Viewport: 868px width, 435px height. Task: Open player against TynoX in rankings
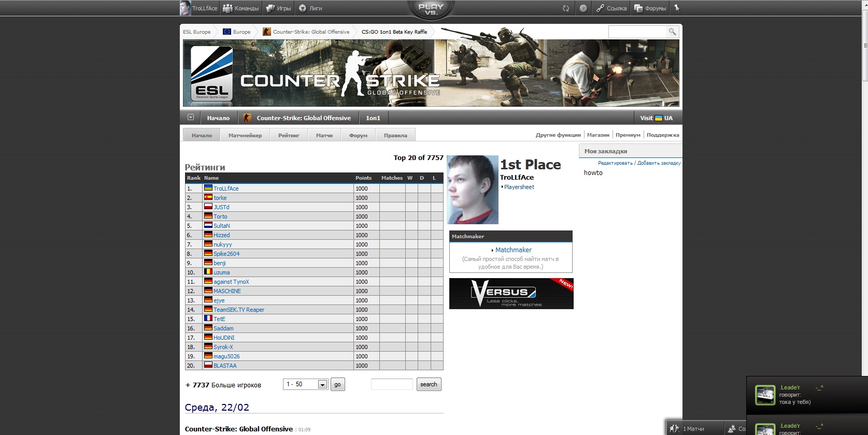231,282
